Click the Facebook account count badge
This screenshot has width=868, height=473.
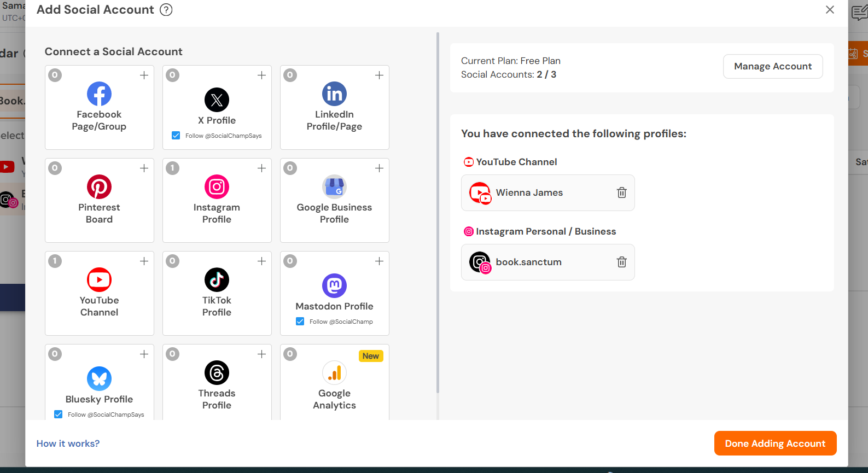(55, 75)
